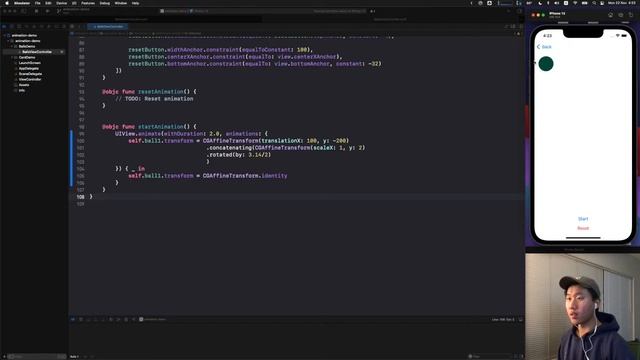
Task: Collapse the BallsDemo folder
Action: (12, 47)
